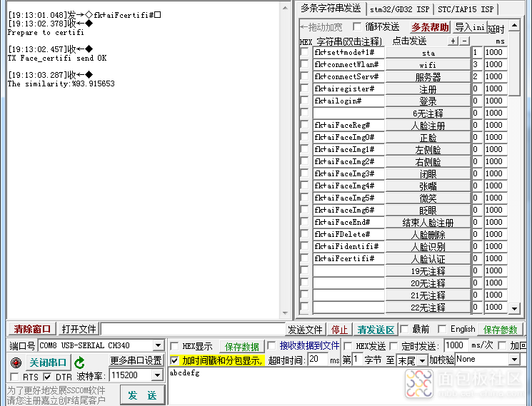Toggle the HEX发送 checkbox
This screenshot has width=532, height=406.
(x=348, y=346)
